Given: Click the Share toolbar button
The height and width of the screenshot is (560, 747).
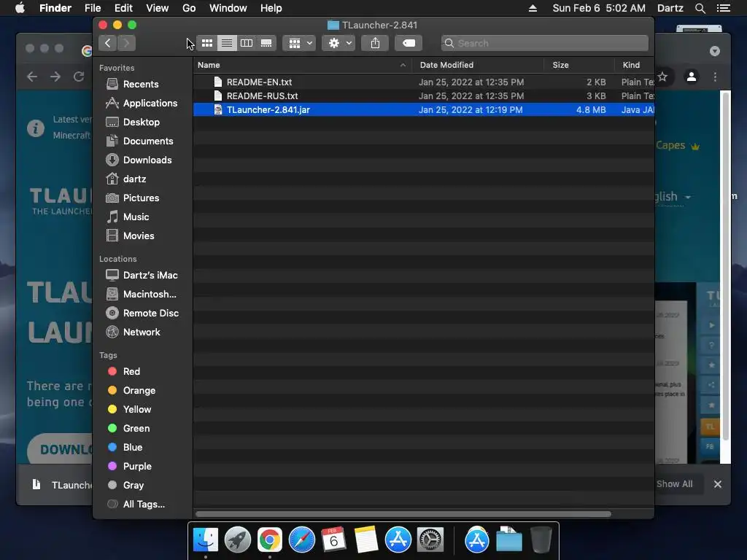Looking at the screenshot, I should tap(376, 43).
